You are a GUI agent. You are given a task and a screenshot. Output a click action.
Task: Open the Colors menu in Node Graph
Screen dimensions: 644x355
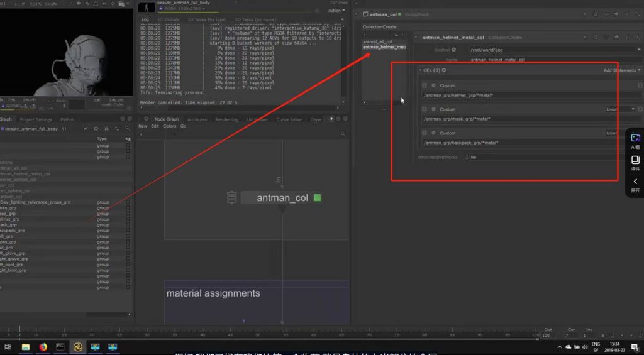(170, 126)
